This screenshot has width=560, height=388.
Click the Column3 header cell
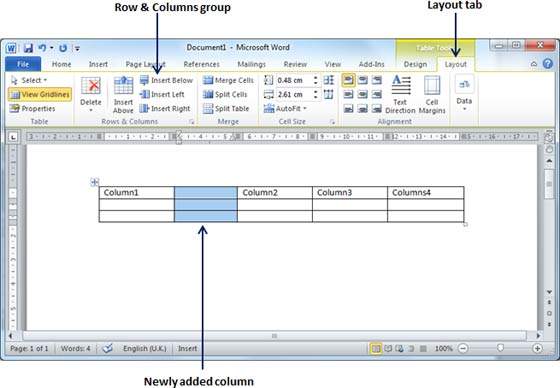coord(350,193)
